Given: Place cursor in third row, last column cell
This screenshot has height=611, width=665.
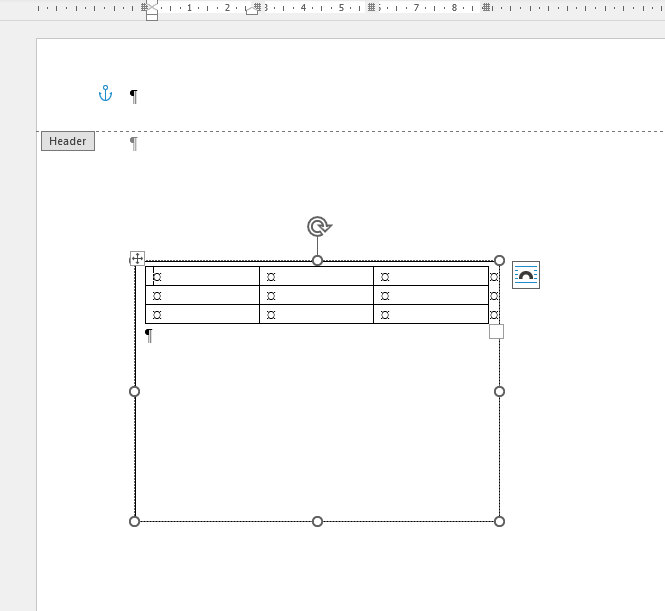Looking at the screenshot, I should click(431, 314).
